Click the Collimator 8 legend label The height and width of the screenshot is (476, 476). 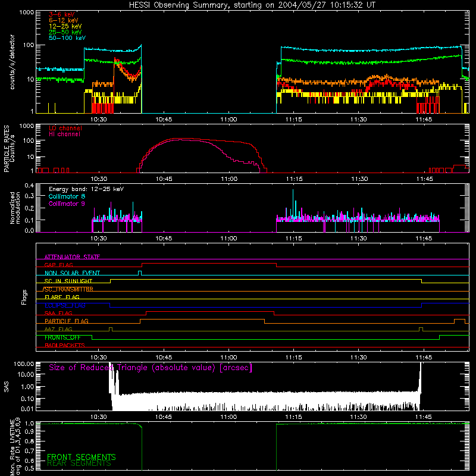[67, 196]
